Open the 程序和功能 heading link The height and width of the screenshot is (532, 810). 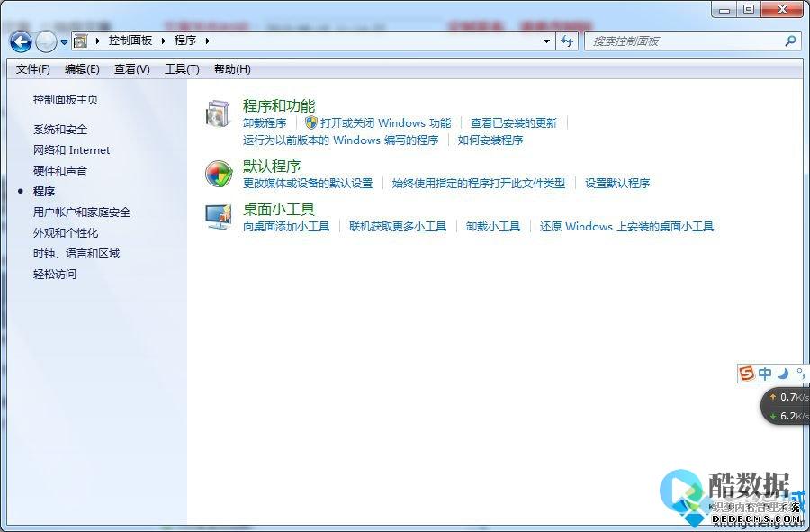click(279, 106)
